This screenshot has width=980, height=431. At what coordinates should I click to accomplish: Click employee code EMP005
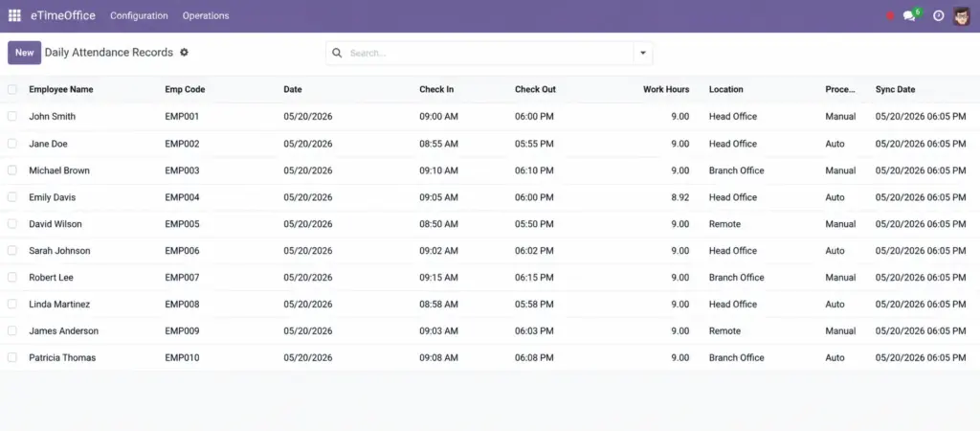coord(183,224)
